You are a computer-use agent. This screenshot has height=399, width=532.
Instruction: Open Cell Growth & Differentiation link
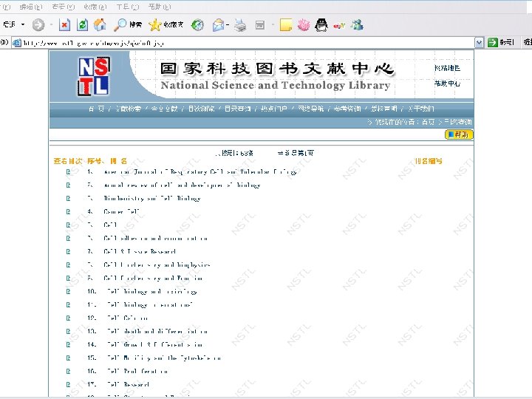pyautogui.click(x=154, y=345)
